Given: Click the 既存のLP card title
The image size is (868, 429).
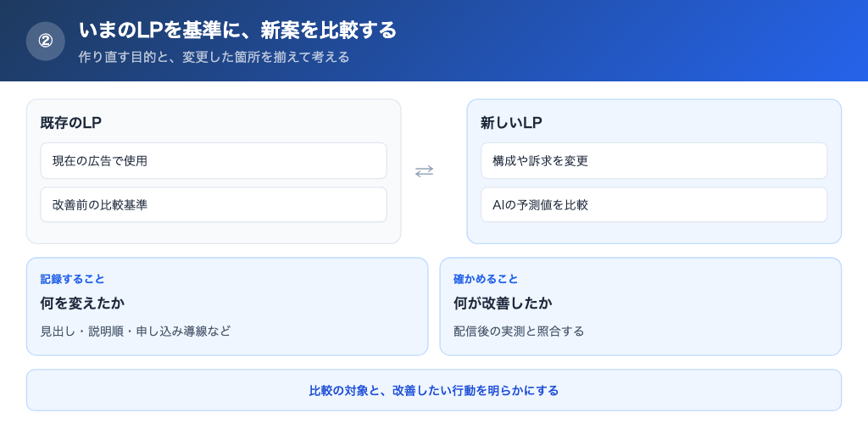Looking at the screenshot, I should (x=71, y=124).
